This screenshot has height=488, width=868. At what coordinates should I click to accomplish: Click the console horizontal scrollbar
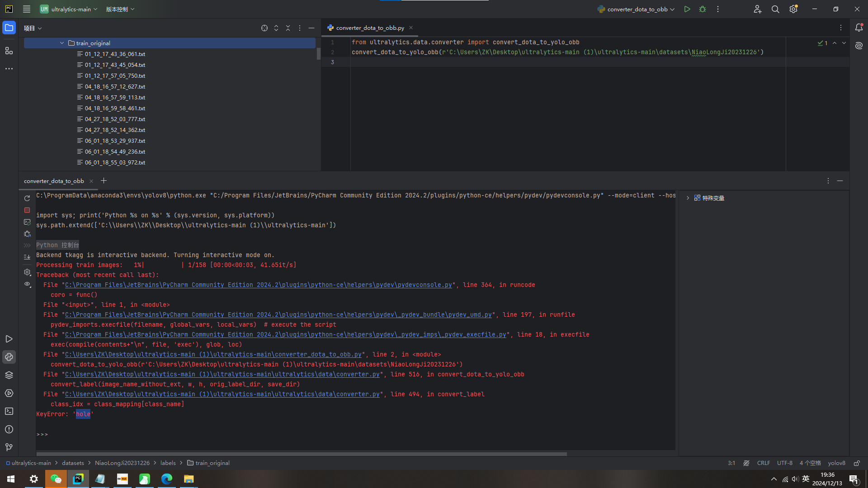[301, 454]
